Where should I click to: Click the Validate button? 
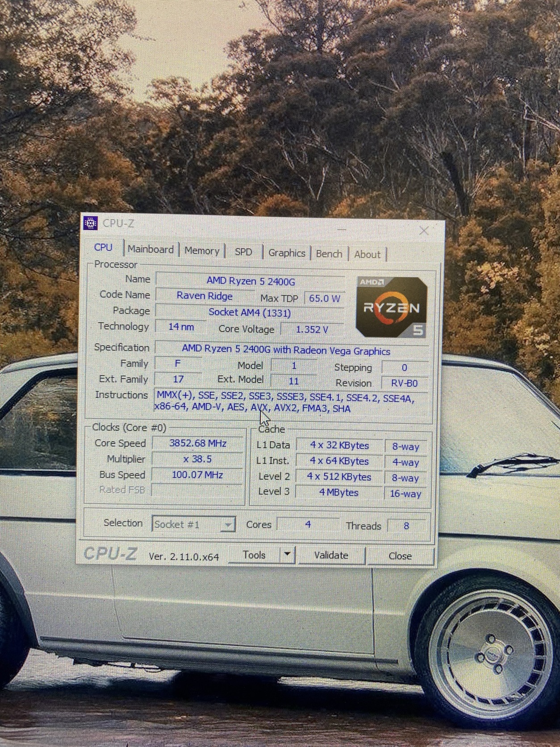(x=331, y=555)
